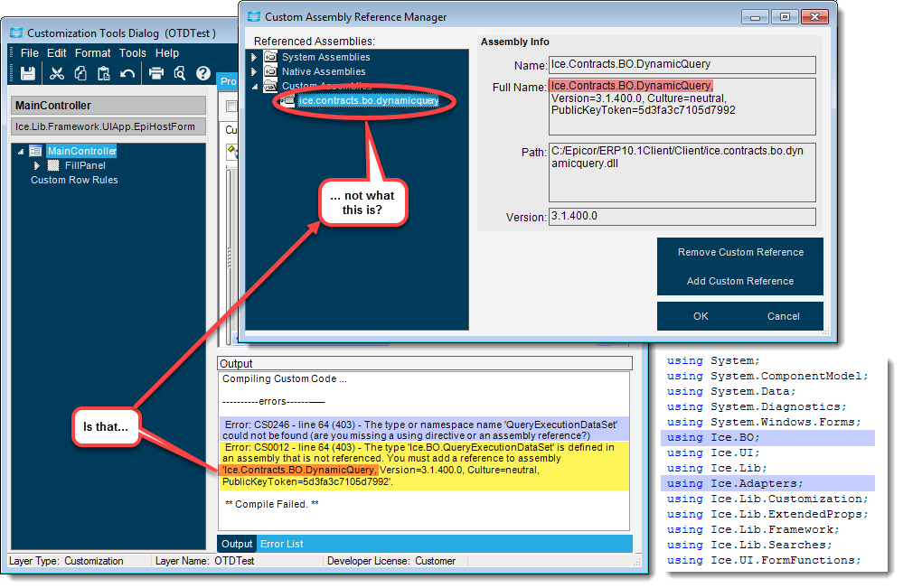Click the Copy icon in toolbar
The height and width of the screenshot is (588, 922).
(x=80, y=73)
